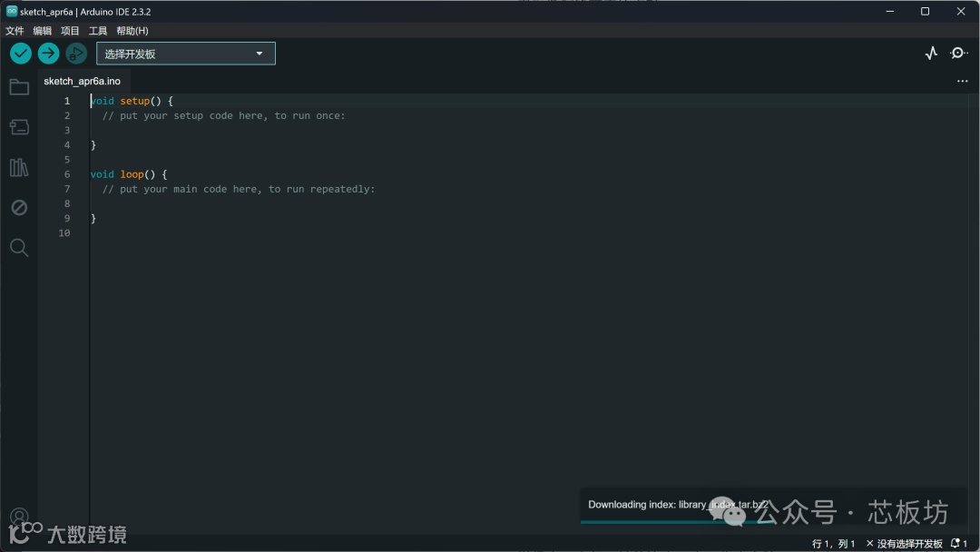Open the Library Manager books icon
The image size is (980, 552).
click(x=19, y=167)
